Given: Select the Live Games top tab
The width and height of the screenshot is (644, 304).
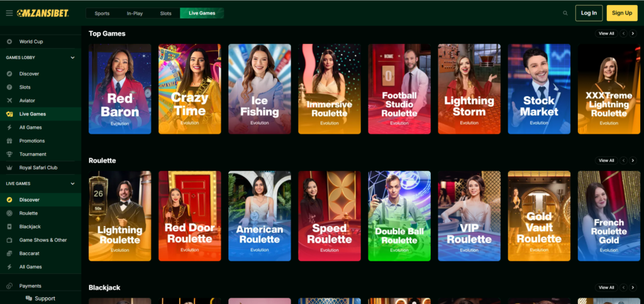Looking at the screenshot, I should pyautogui.click(x=202, y=13).
